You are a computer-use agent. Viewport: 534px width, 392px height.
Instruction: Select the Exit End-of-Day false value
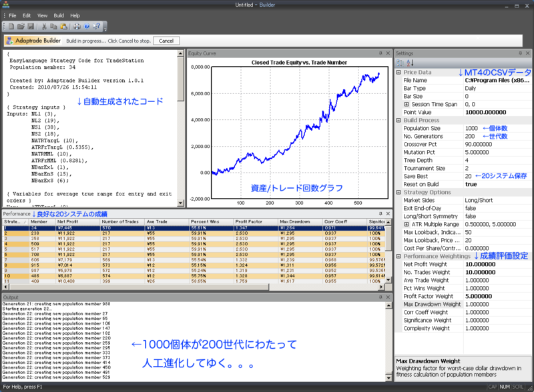(x=471, y=208)
